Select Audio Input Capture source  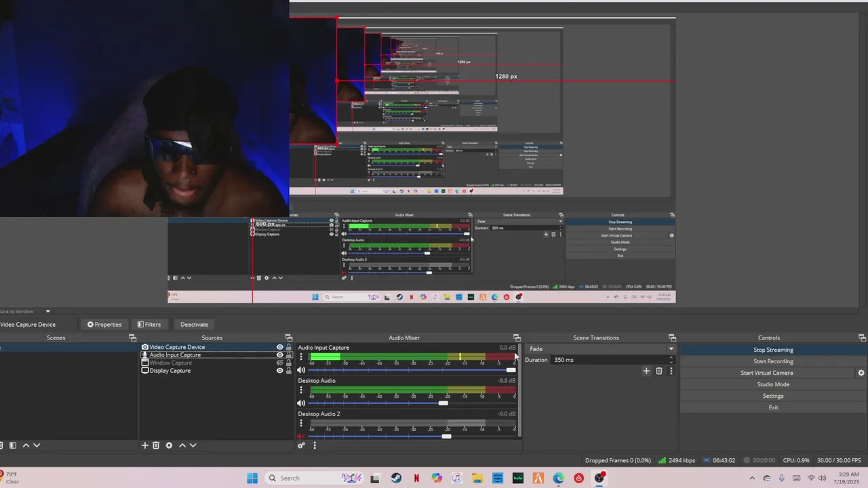pyautogui.click(x=175, y=355)
